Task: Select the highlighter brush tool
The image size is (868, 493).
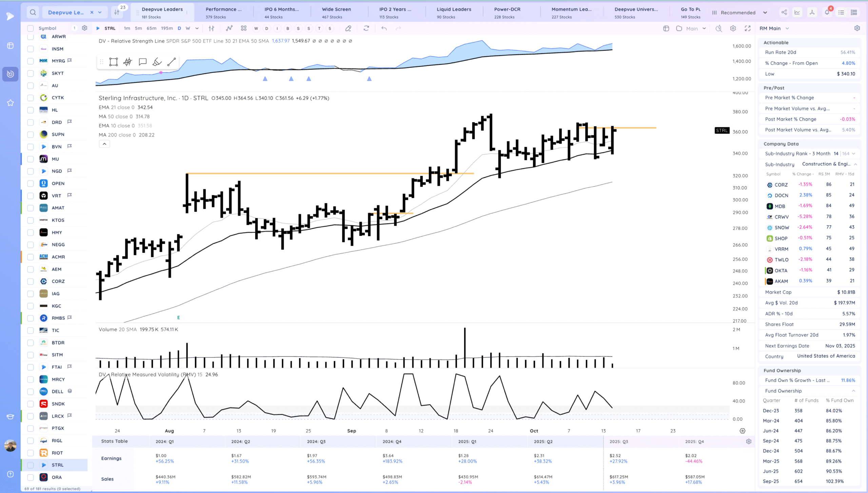Action: pos(157,62)
